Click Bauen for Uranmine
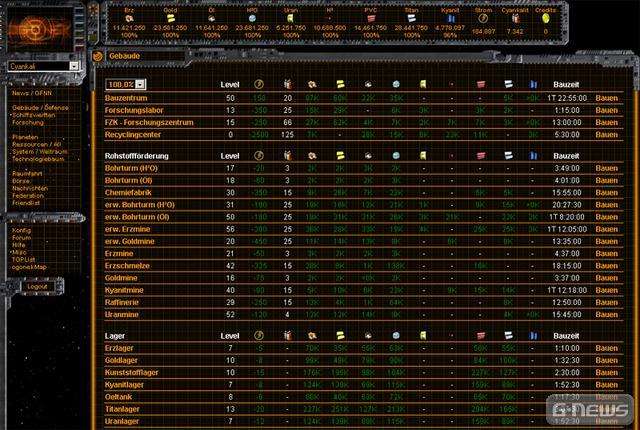The image size is (640, 430). (x=607, y=315)
